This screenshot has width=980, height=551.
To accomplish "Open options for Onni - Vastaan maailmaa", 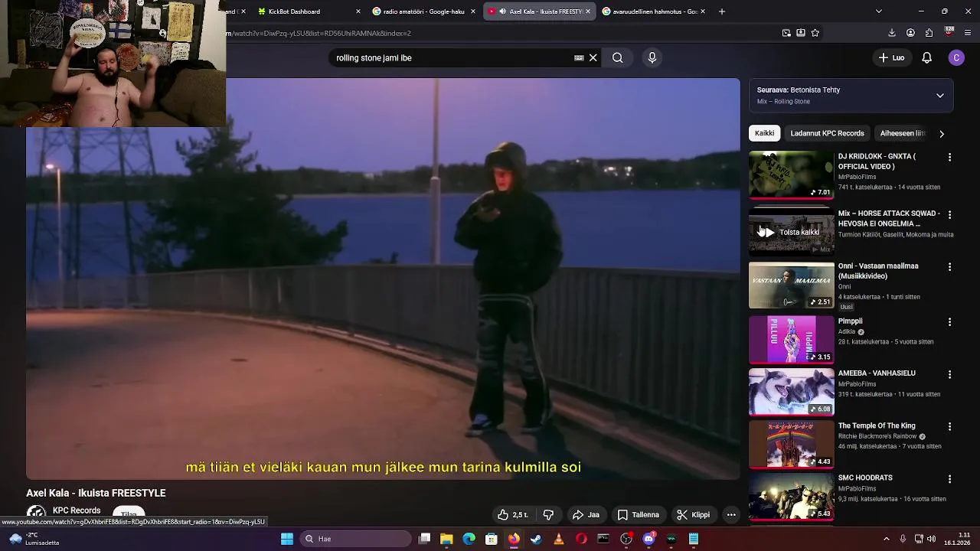I will coord(949,267).
